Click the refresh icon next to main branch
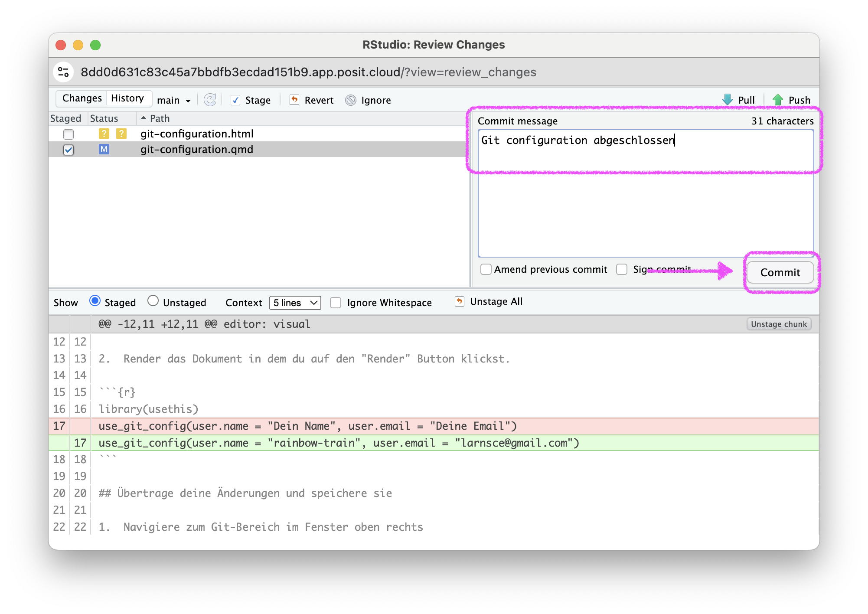Screen dimensions: 868x614 pyautogui.click(x=210, y=100)
